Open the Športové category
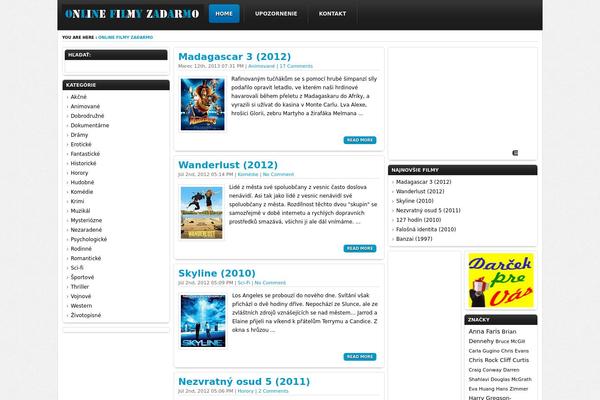 [82, 277]
